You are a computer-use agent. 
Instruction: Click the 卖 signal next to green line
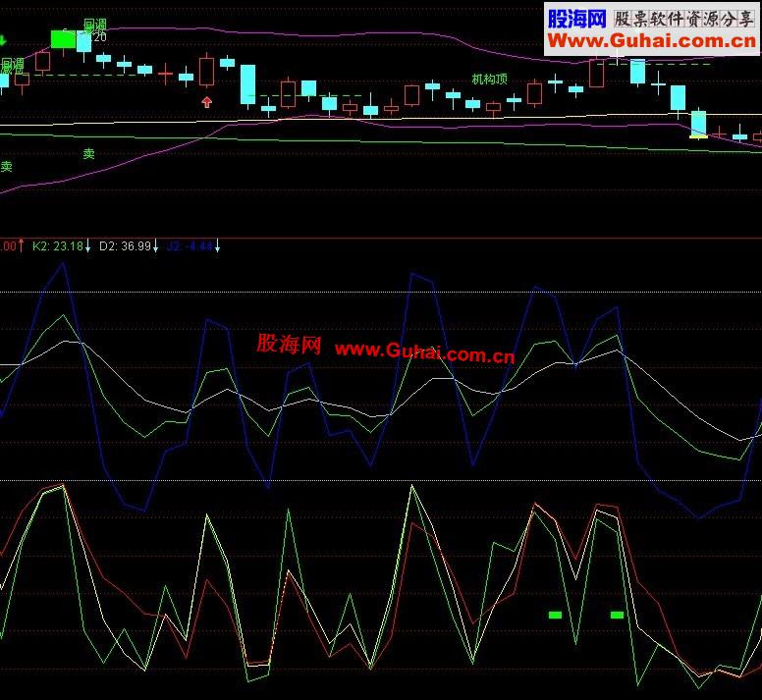click(88, 154)
